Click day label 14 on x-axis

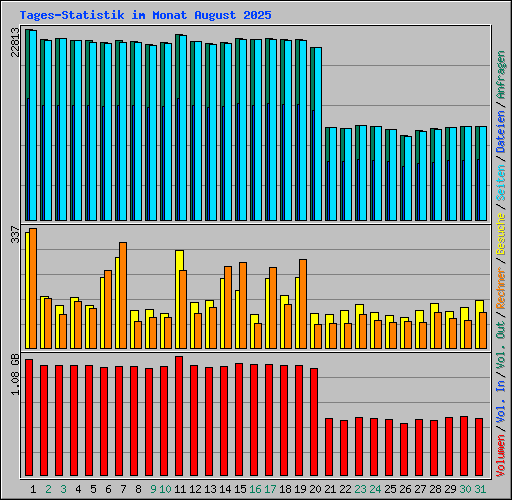(225, 489)
